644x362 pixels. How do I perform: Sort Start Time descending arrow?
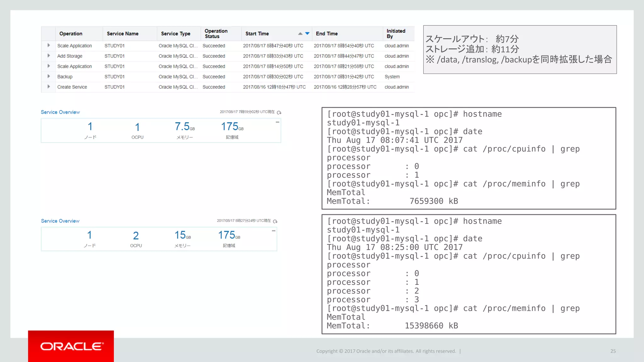308,33
